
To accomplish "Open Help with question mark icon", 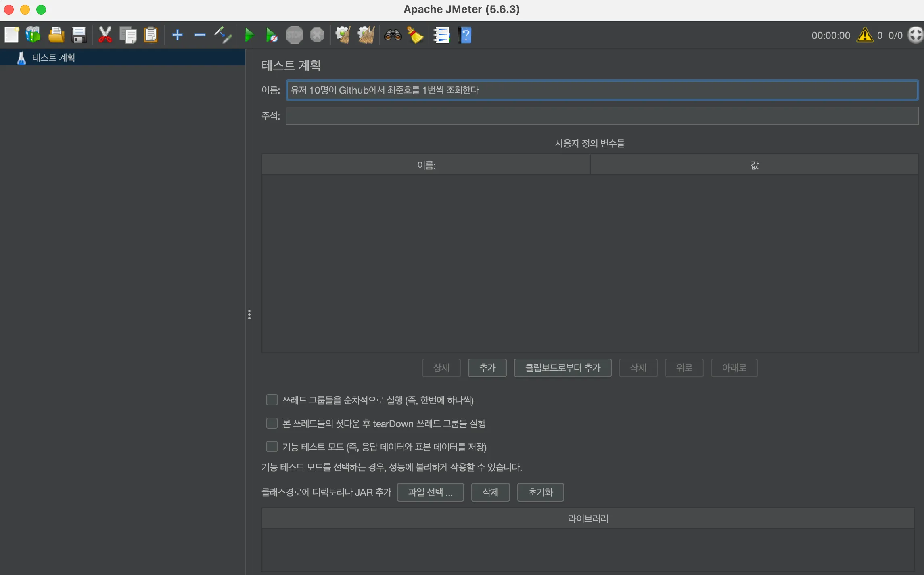I will pos(465,35).
